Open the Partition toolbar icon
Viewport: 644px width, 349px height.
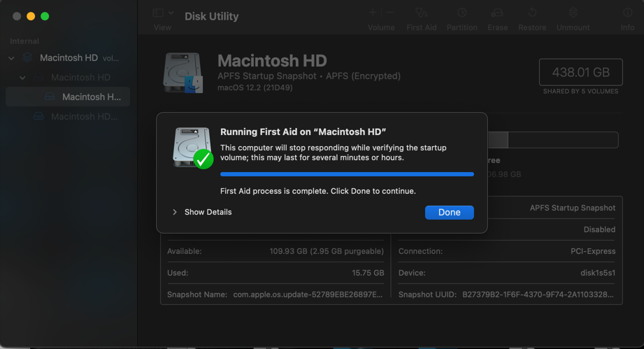(462, 13)
